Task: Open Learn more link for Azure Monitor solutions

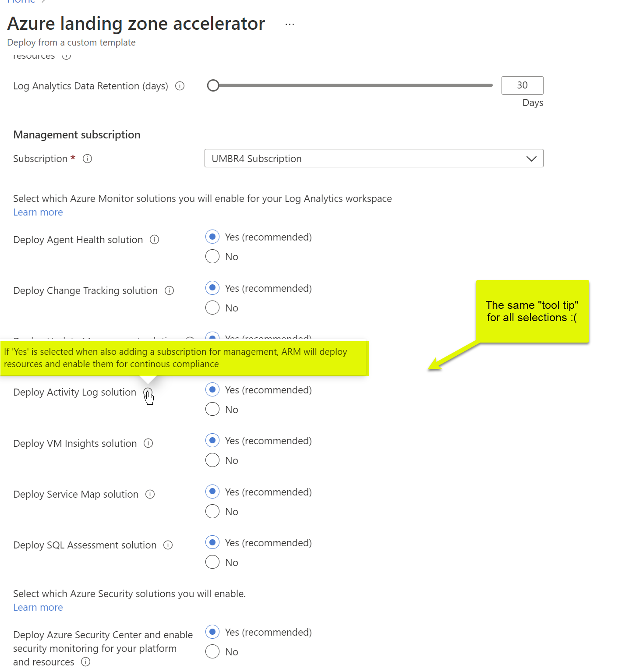Action: point(38,212)
